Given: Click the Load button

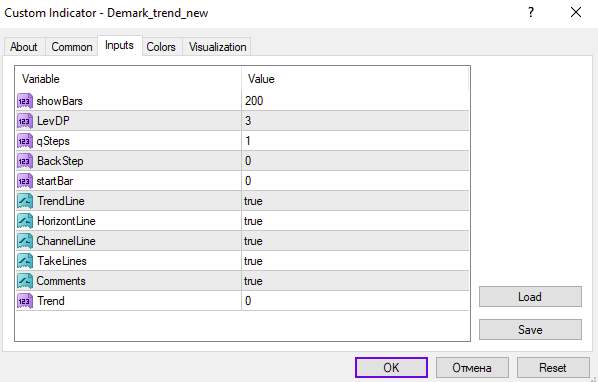Looking at the screenshot, I should click(x=530, y=297).
